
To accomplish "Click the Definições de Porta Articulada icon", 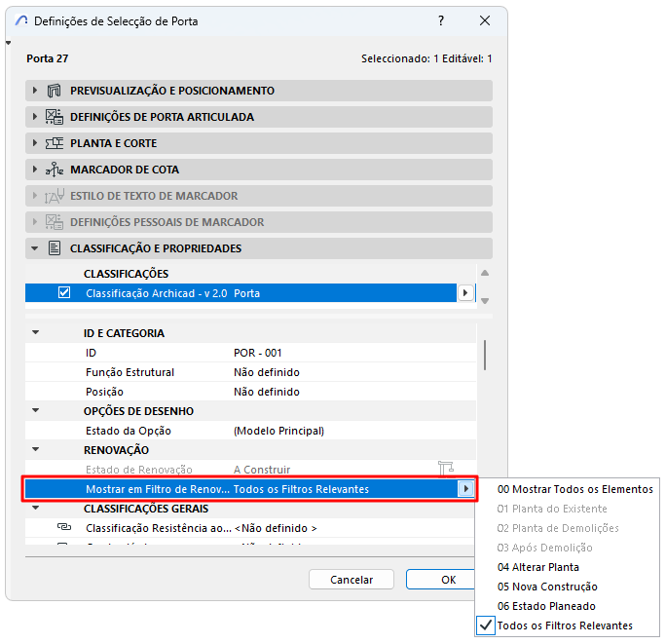I will tap(55, 117).
